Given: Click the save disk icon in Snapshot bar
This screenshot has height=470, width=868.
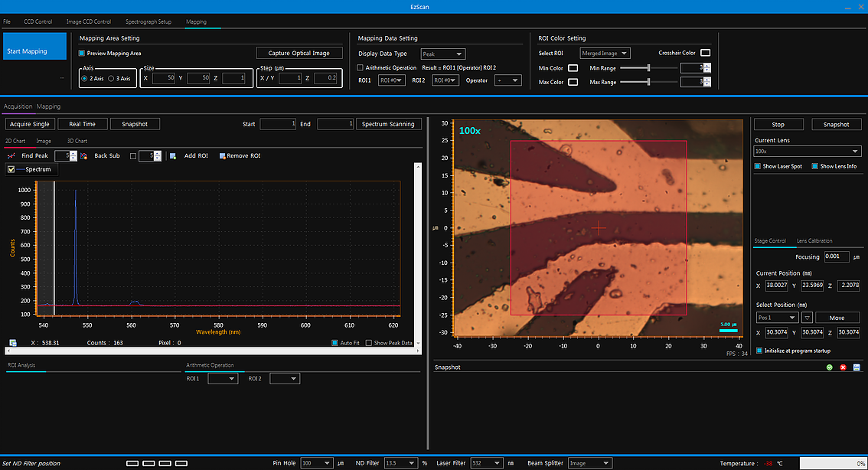Looking at the screenshot, I should tap(857, 367).
